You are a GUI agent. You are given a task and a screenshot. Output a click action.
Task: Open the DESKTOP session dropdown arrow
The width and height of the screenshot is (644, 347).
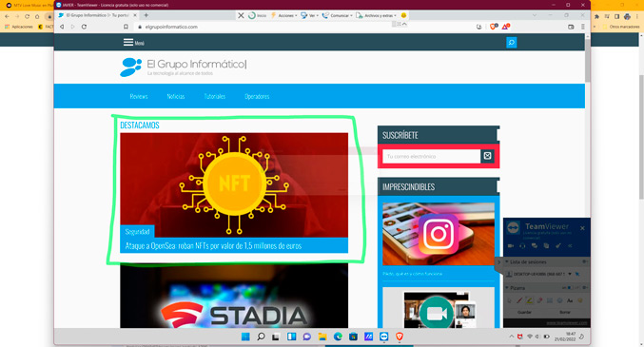[570, 274]
